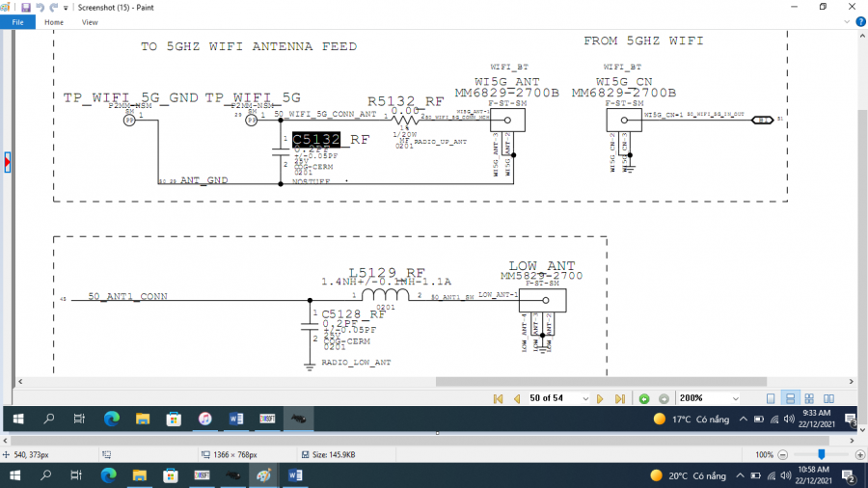
Task: Click the highlighted C5132 label in schematic
Action: 316,139
